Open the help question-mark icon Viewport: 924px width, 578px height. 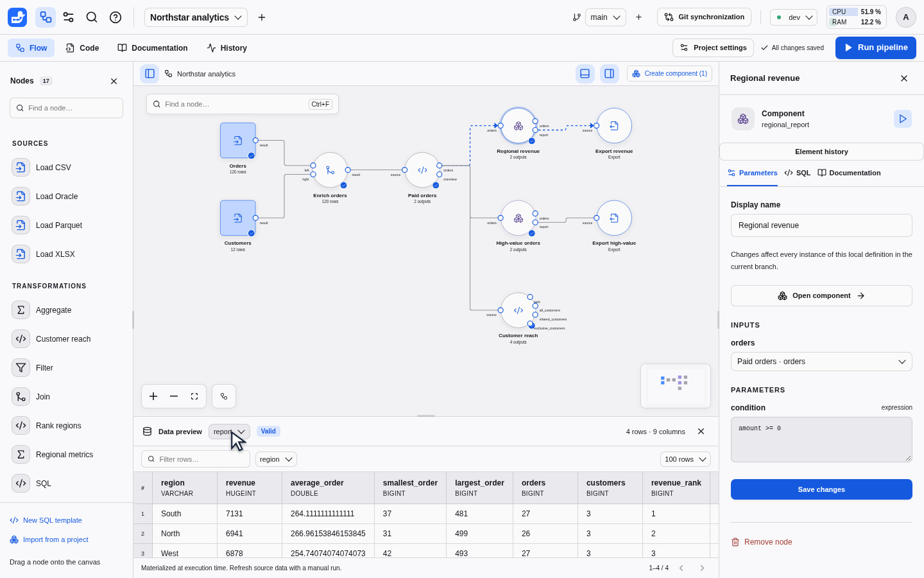[116, 17]
